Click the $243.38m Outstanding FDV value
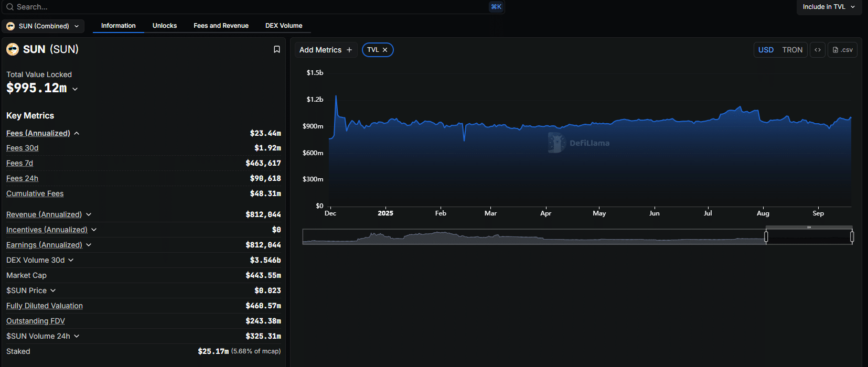This screenshot has height=367, width=868. tap(263, 321)
